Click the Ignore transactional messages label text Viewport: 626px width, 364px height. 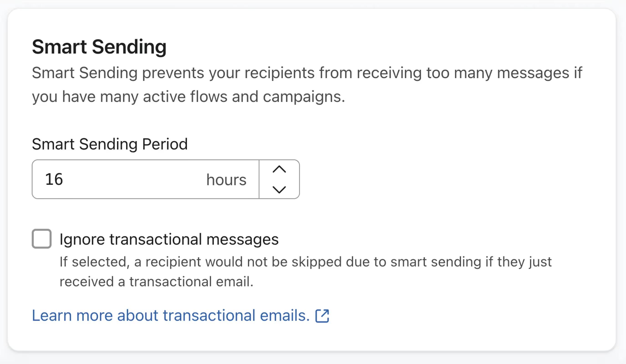pyautogui.click(x=169, y=239)
